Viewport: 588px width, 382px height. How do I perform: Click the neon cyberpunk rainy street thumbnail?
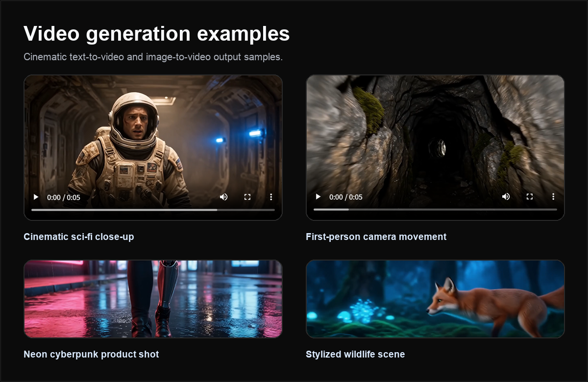pos(153,299)
